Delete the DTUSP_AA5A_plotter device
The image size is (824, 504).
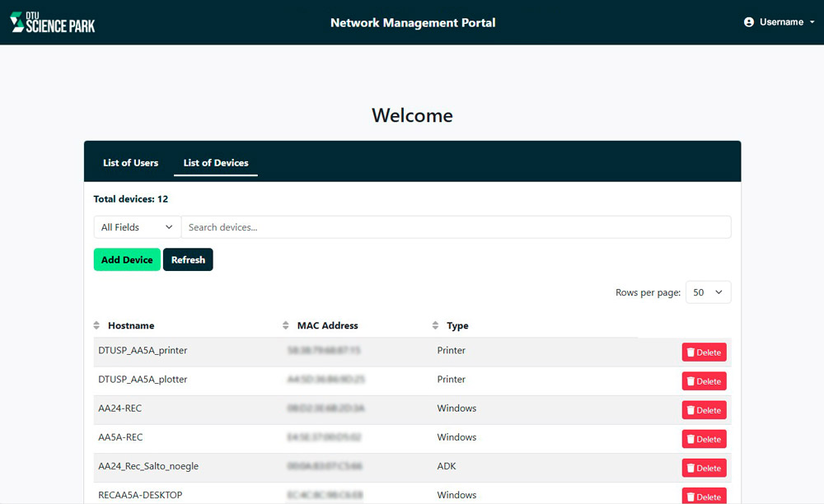[x=704, y=381]
